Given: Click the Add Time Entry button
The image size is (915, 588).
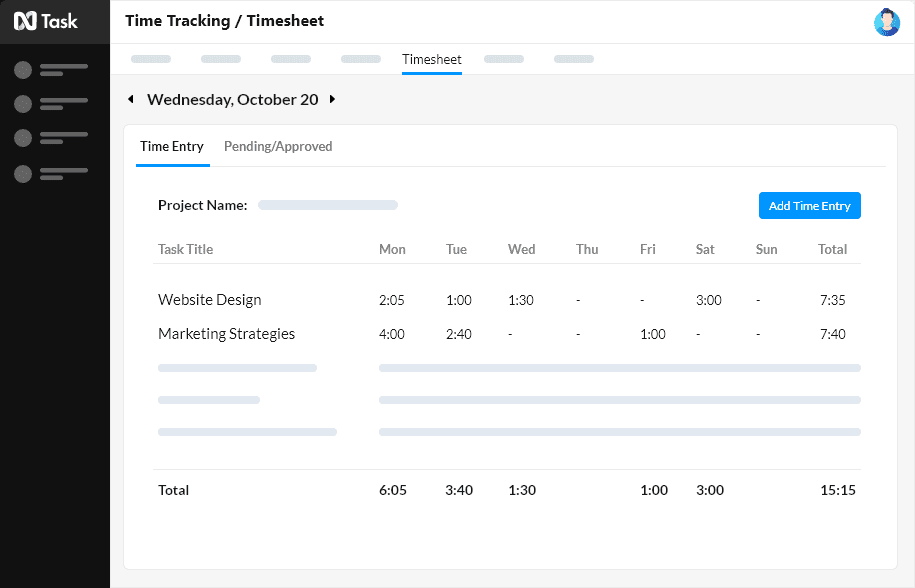Looking at the screenshot, I should click(809, 205).
